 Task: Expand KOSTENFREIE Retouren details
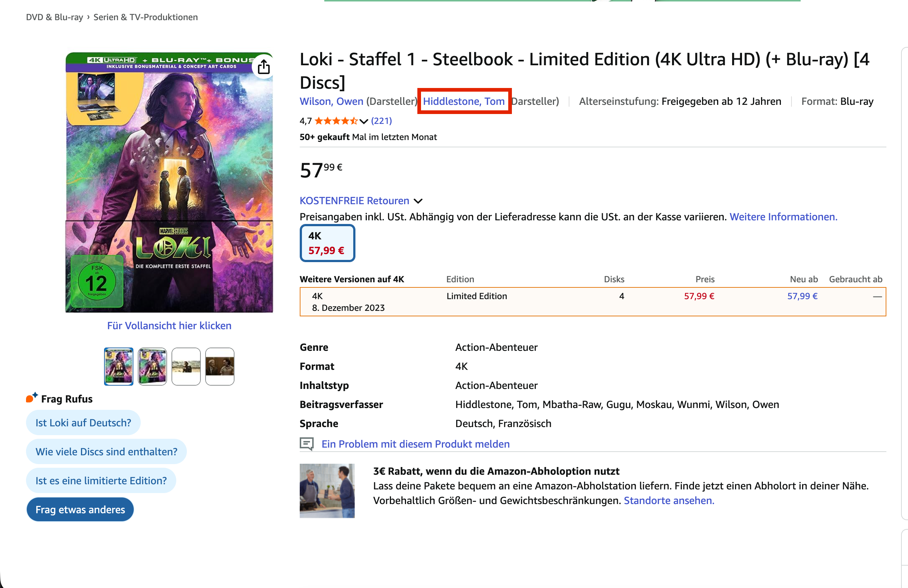[x=418, y=201]
